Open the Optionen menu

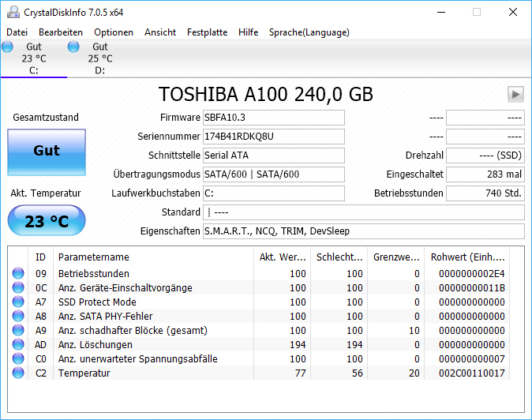[114, 32]
